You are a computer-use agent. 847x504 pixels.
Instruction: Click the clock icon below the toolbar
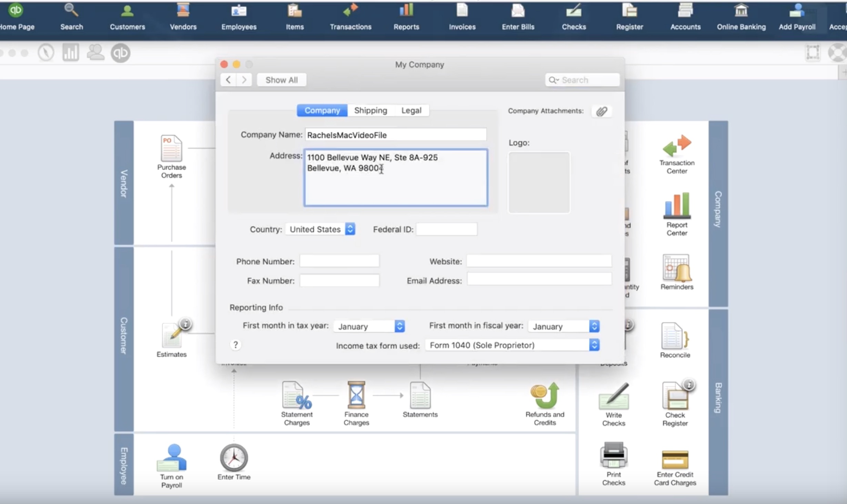46,53
